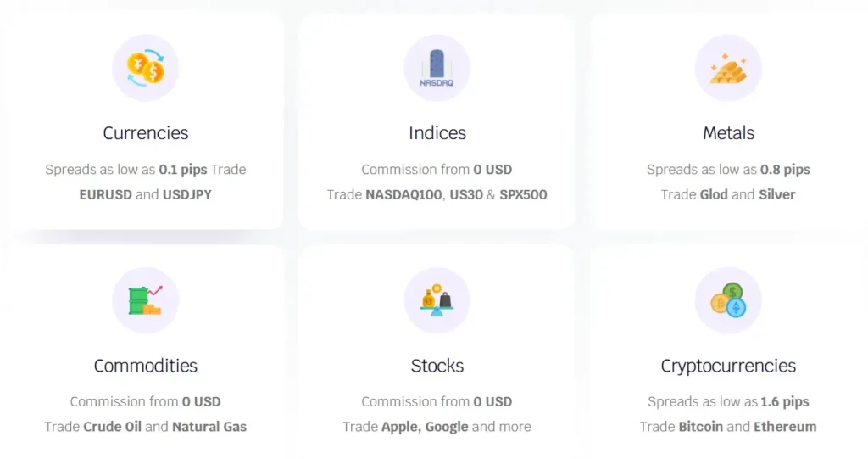Click the 1.6 pips spread text
The image size is (868, 459).
(785, 401)
